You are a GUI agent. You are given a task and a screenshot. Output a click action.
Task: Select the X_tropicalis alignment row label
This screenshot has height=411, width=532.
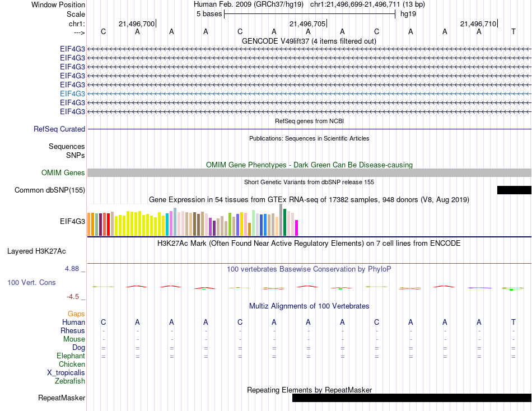coord(66,373)
